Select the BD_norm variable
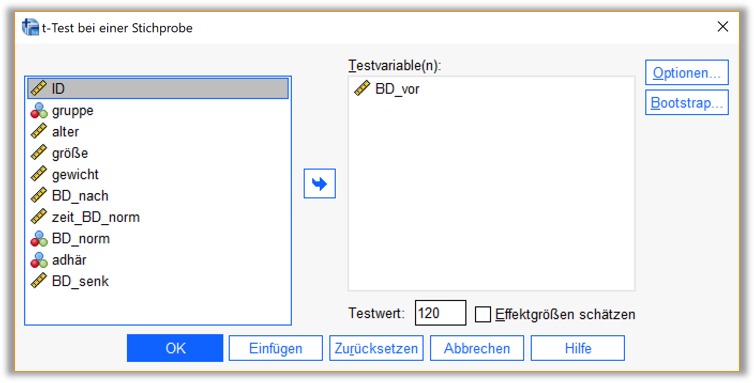The height and width of the screenshot is (383, 754). [158, 238]
